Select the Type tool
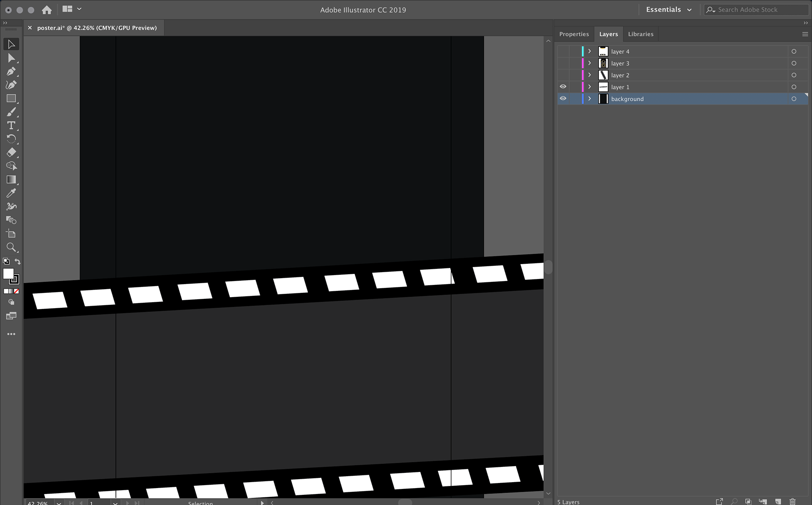The height and width of the screenshot is (505, 812). tap(11, 126)
